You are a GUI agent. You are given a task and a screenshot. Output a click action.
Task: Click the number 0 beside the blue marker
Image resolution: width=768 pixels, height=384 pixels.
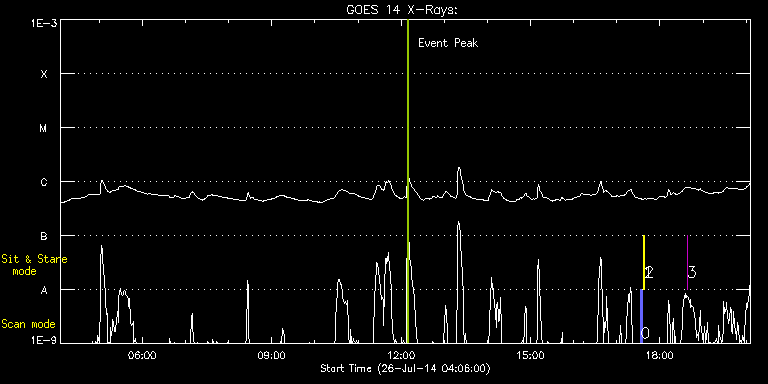tap(646, 333)
